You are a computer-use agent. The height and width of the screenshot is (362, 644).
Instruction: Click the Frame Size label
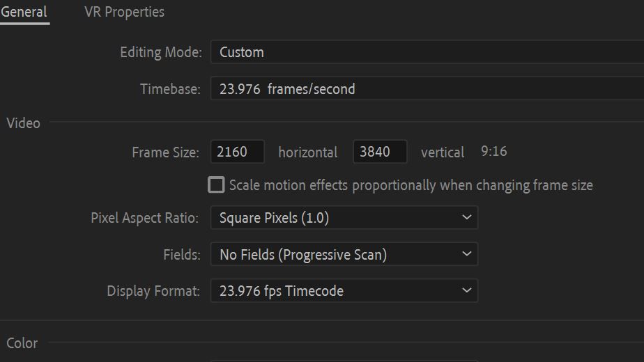click(x=165, y=152)
